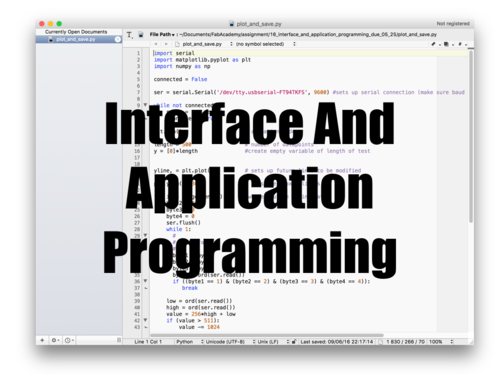Click the plus button under the sidebar
The height and width of the screenshot is (375, 500).
coord(42,340)
